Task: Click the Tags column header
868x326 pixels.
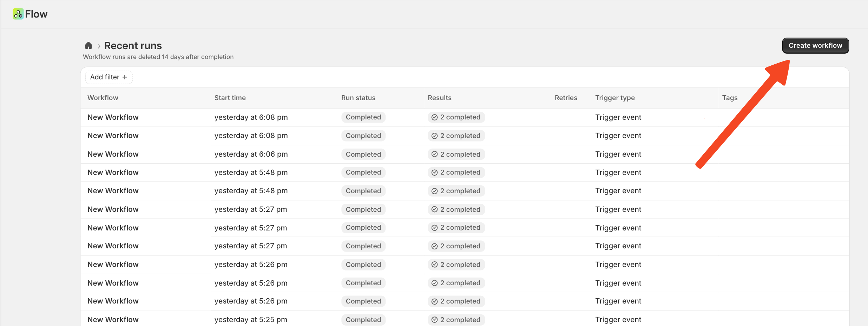Action: point(730,98)
